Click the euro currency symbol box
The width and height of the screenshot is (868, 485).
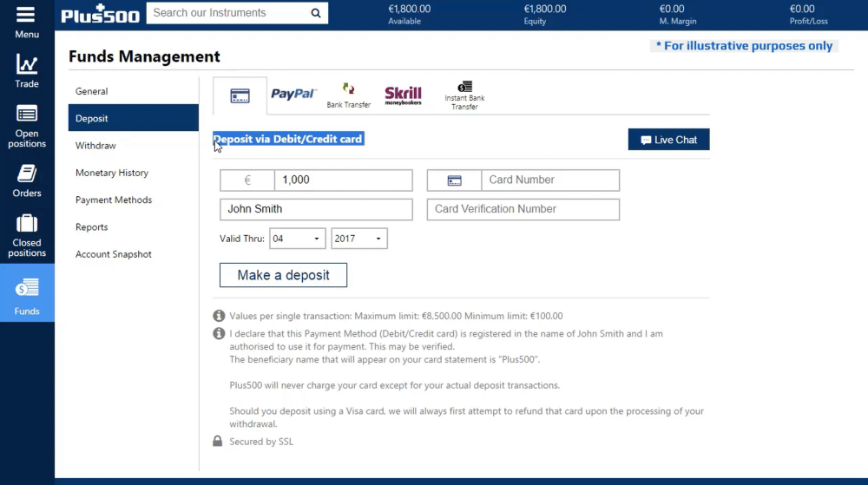pyautogui.click(x=247, y=180)
